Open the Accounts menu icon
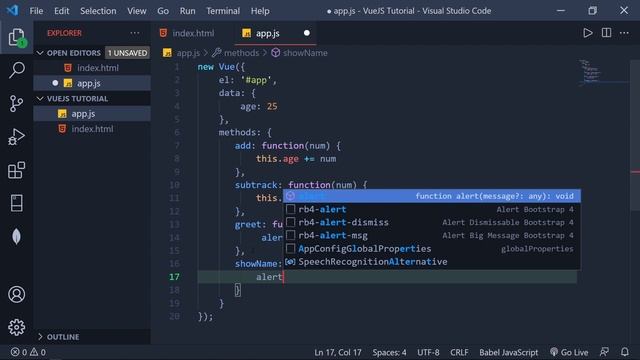The image size is (640, 360). (x=16, y=294)
